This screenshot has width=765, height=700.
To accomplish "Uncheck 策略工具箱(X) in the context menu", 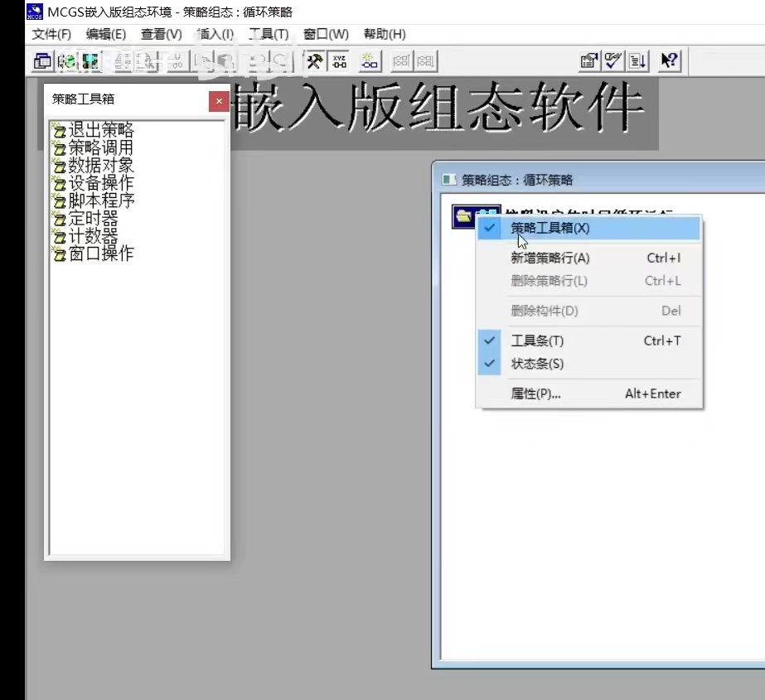I will (550, 228).
